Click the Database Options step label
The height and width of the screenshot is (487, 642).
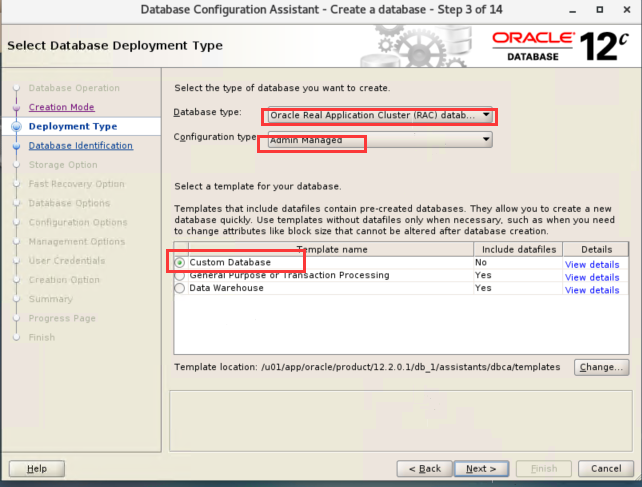point(69,203)
